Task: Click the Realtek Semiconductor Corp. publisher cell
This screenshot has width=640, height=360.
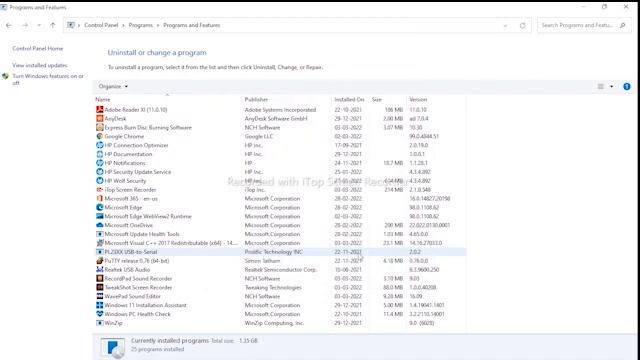Action: (280, 270)
